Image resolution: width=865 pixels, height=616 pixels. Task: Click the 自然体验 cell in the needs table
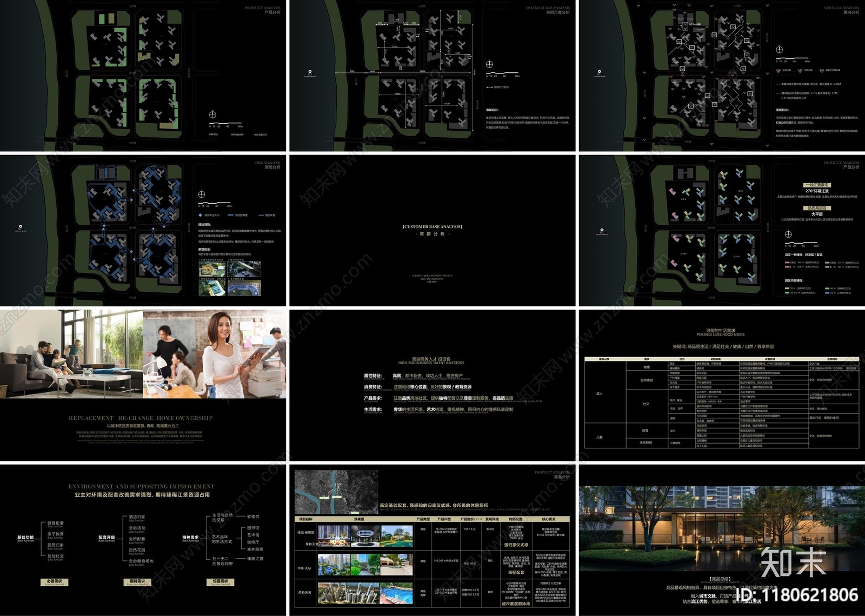pyautogui.click(x=647, y=380)
